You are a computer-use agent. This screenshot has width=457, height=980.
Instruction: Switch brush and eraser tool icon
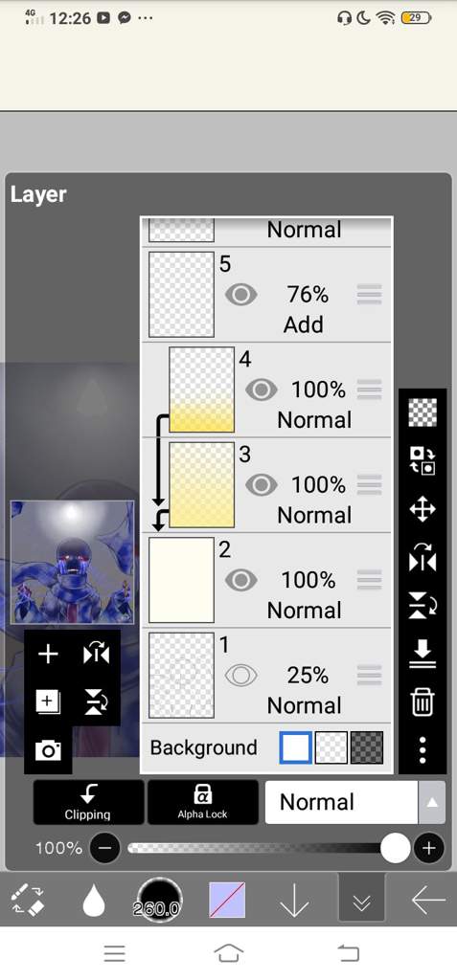(28, 901)
